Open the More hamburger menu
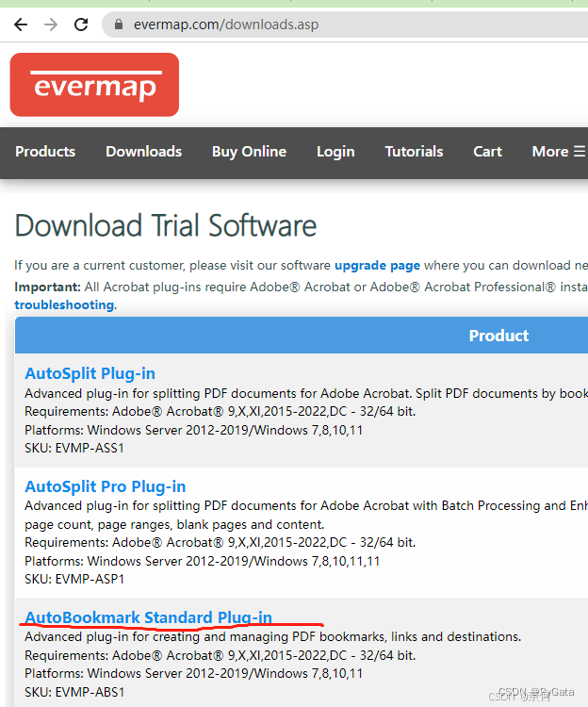Viewport: 588px width, 707px height. pyautogui.click(x=558, y=152)
